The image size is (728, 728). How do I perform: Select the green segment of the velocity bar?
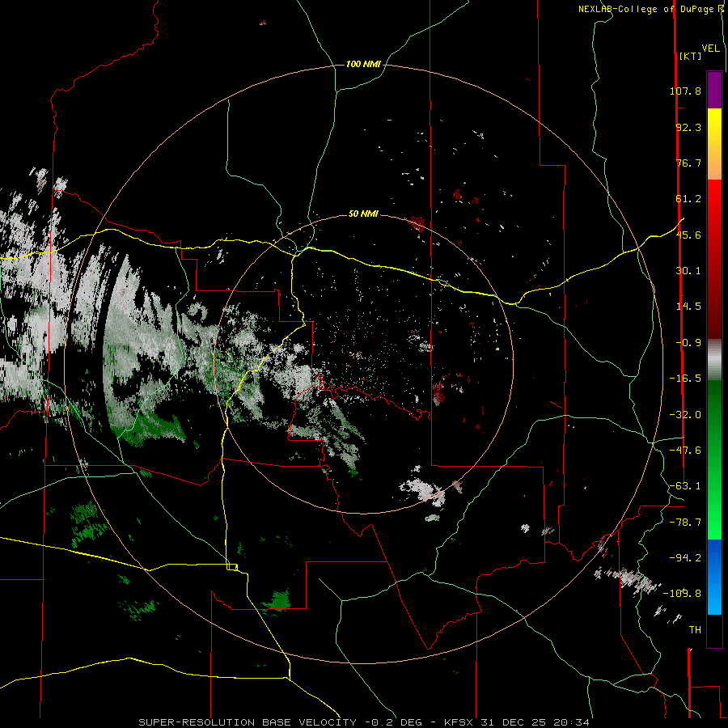pyautogui.click(x=714, y=459)
